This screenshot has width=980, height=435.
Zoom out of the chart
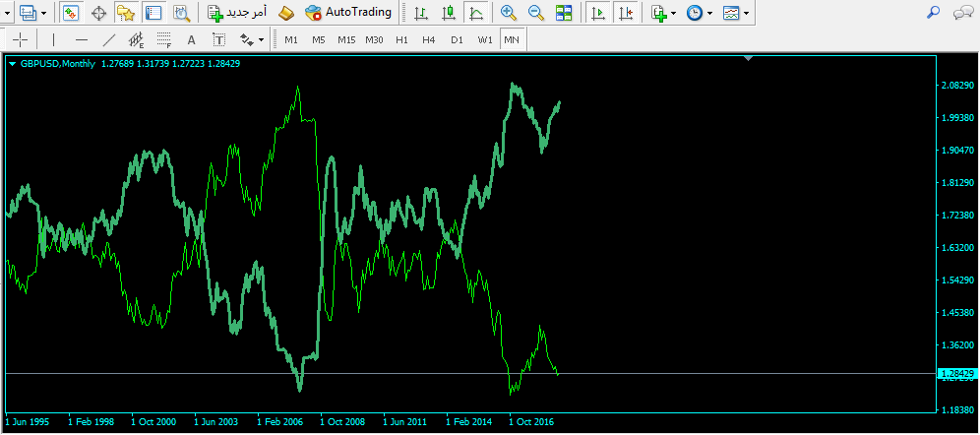point(536,13)
